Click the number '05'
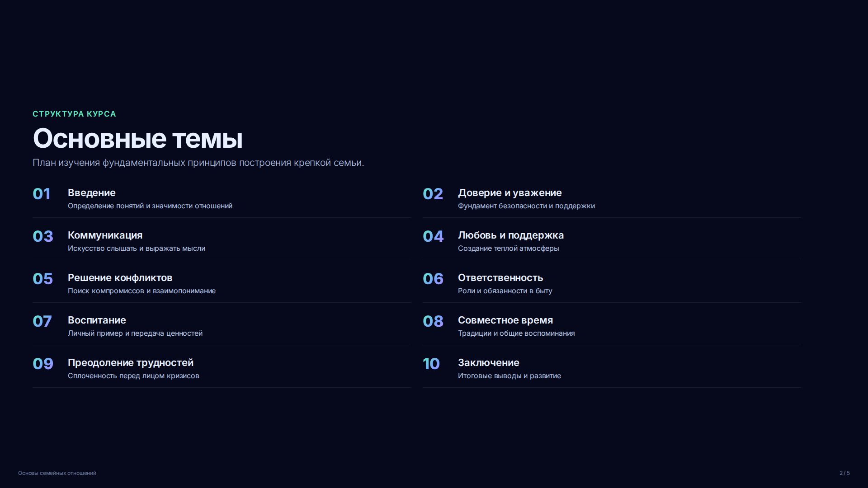 click(43, 279)
